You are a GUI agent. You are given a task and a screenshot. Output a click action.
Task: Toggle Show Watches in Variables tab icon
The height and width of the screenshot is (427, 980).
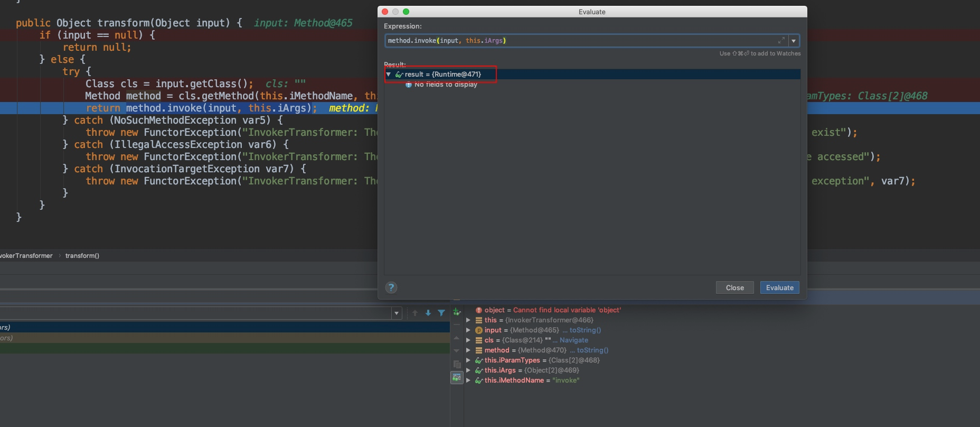tap(457, 377)
